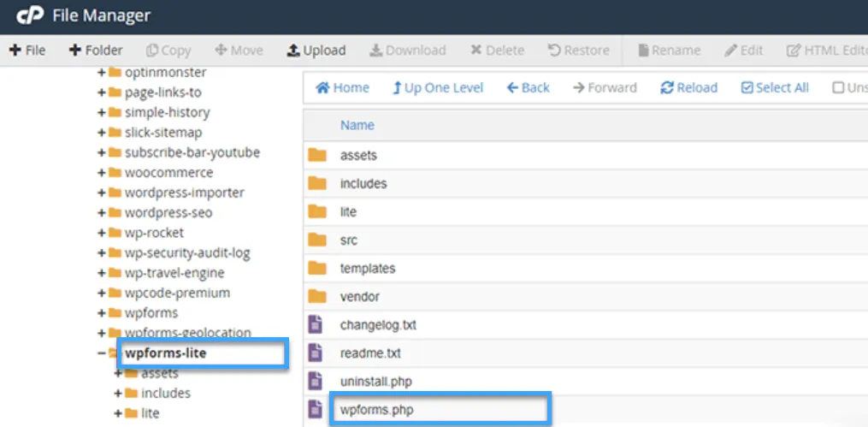Click the vendor folder icon in listing
This screenshot has height=427, width=868.
pyautogui.click(x=317, y=296)
